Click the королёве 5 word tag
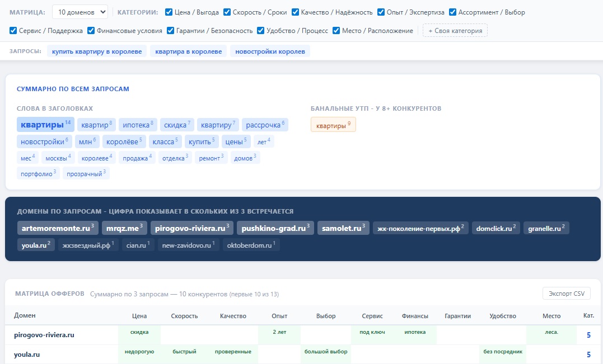603x364 pixels. (x=124, y=141)
